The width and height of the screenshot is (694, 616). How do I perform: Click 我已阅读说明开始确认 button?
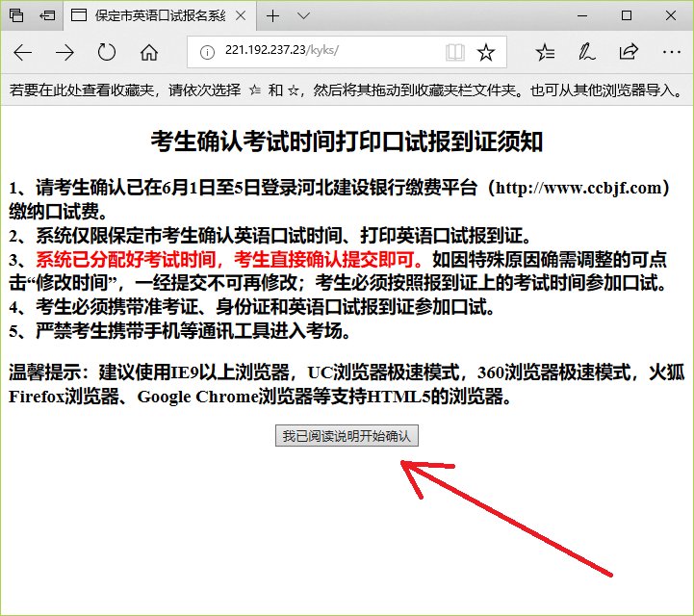[x=347, y=436]
